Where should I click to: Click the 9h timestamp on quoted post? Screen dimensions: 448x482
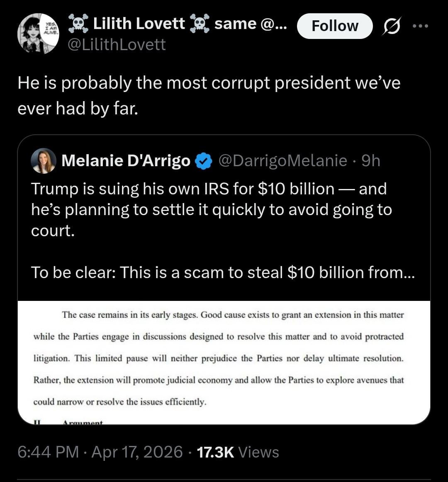pos(370,160)
